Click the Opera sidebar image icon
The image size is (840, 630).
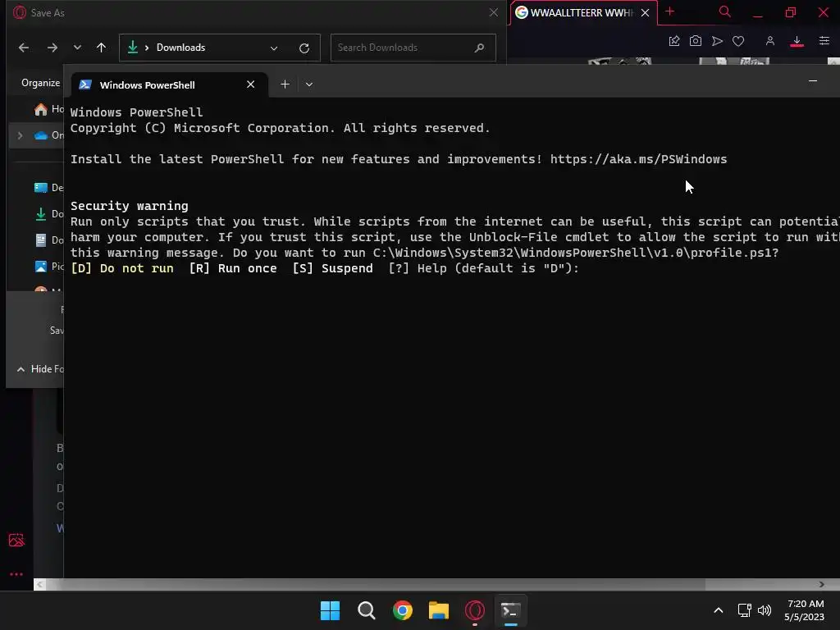pyautogui.click(x=16, y=540)
